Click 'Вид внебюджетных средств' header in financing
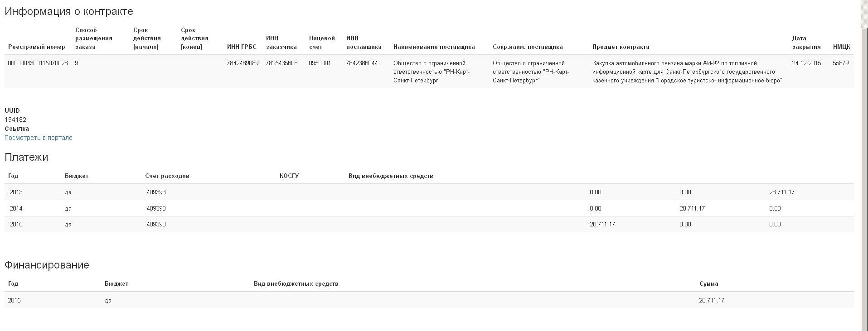The width and height of the screenshot is (868, 331). 296,283
